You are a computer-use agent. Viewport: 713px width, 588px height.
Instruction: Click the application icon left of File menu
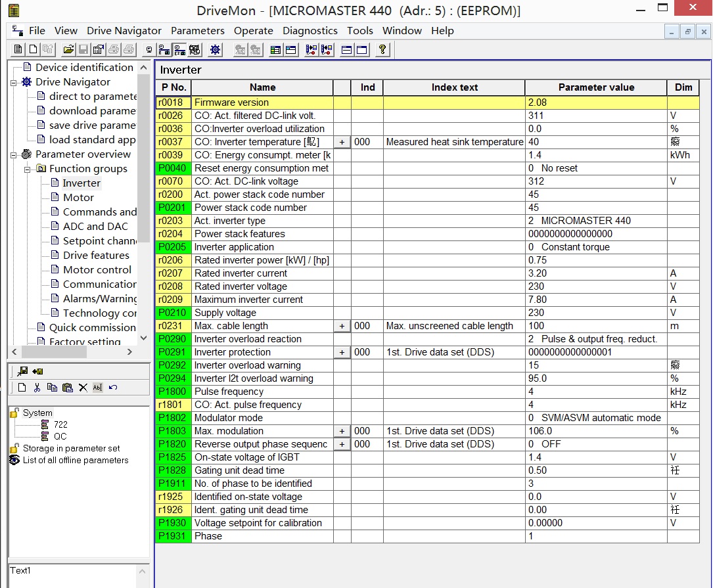pyautogui.click(x=18, y=30)
